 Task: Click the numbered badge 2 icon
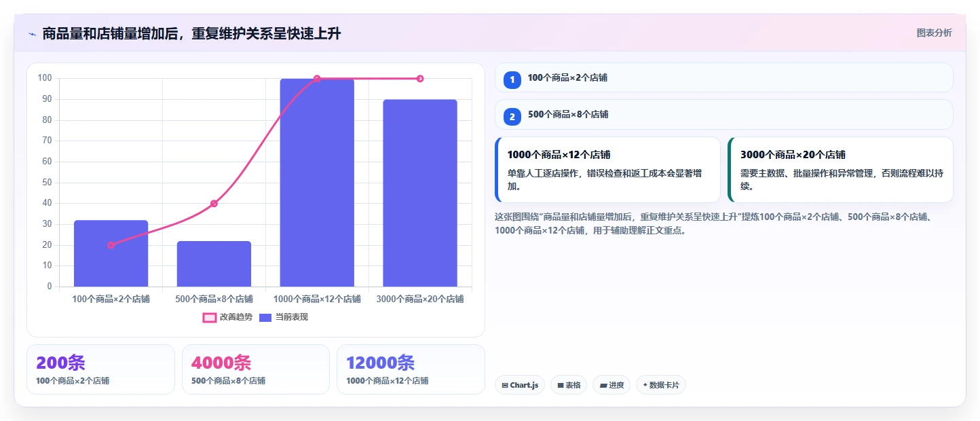point(512,116)
